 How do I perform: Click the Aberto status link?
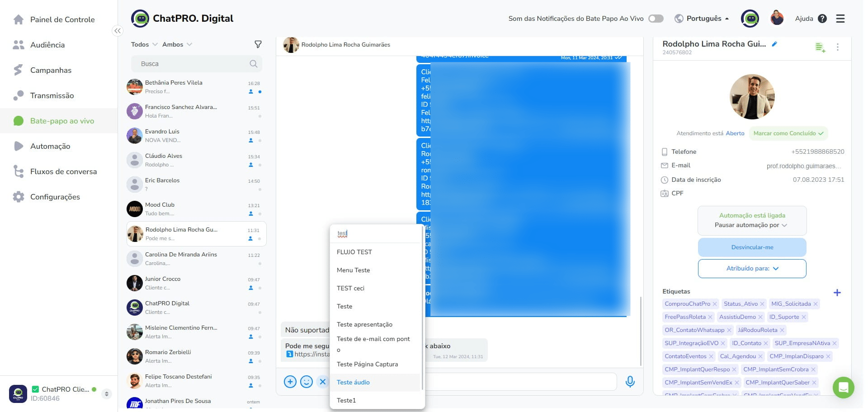tap(735, 133)
